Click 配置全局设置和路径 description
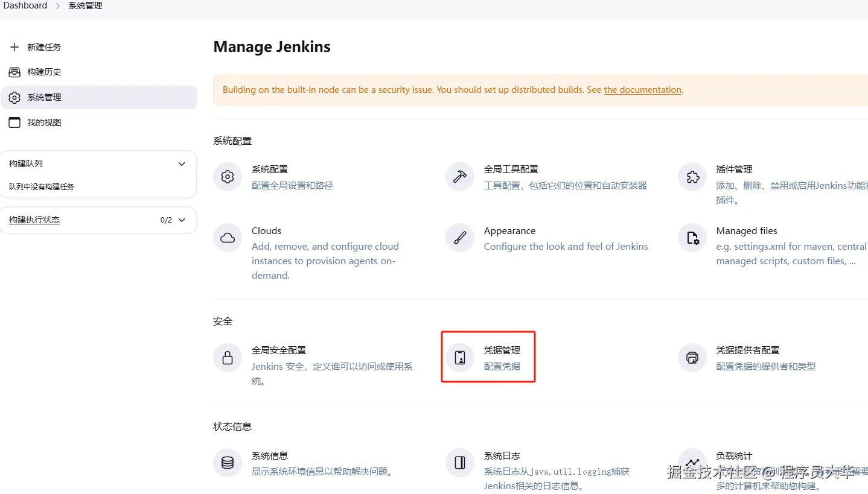 click(293, 186)
